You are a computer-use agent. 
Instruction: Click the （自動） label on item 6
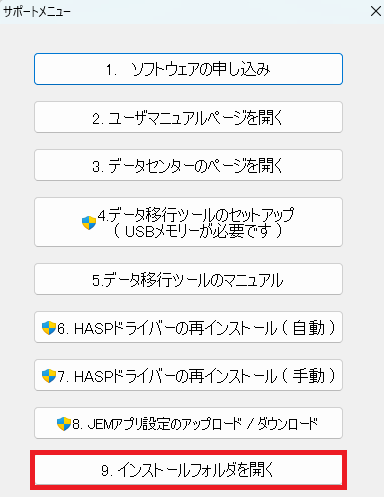[309, 328]
